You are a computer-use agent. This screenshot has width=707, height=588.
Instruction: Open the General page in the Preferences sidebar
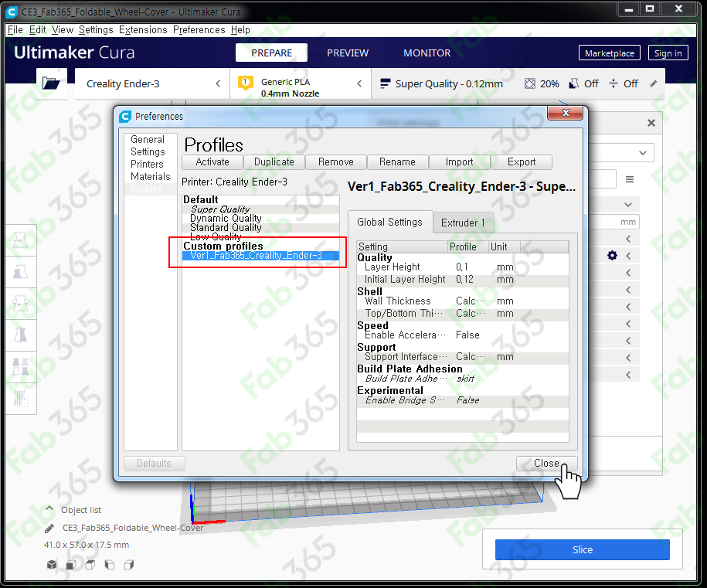click(x=148, y=139)
